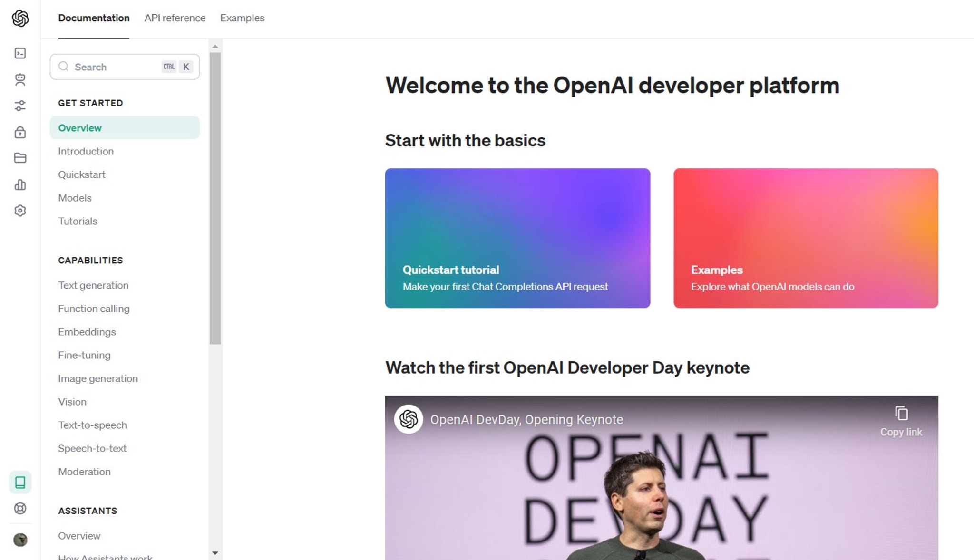Screen dimensions: 974x560
Task: Click the OpenAI logo in the top-left corner
Action: [x=20, y=18]
